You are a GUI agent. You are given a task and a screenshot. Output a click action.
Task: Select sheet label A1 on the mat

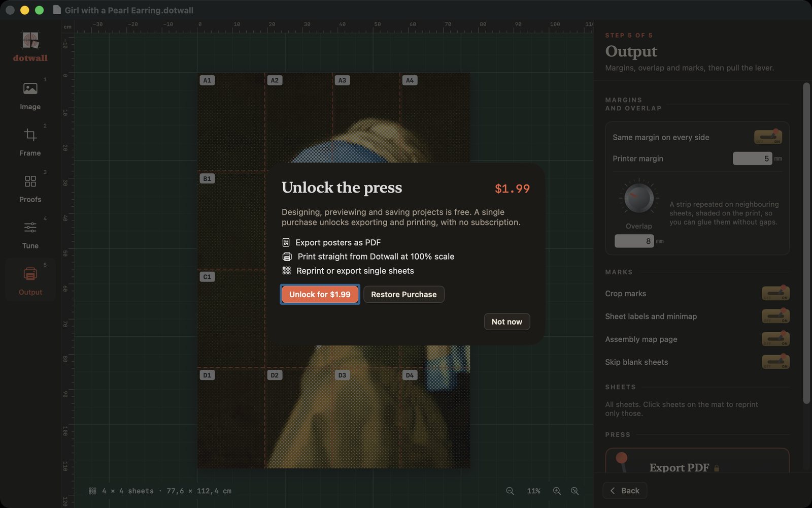tap(207, 80)
